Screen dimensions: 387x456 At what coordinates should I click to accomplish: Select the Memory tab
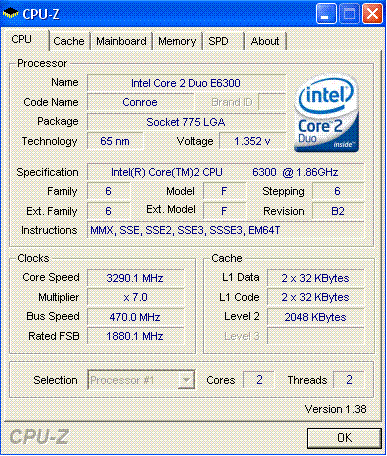coord(177,41)
